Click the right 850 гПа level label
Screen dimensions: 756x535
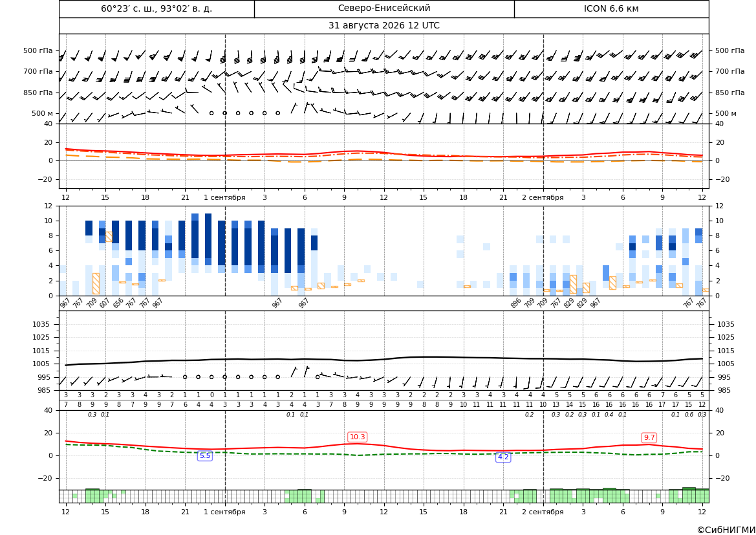730,93
